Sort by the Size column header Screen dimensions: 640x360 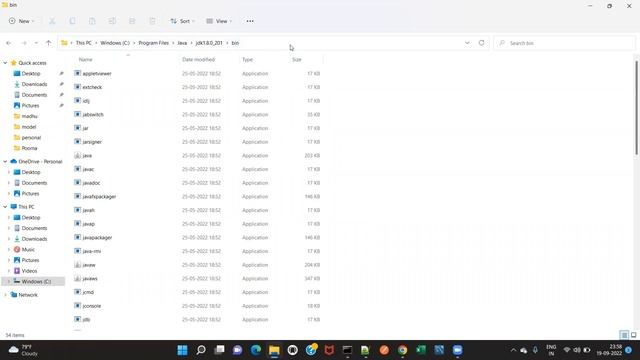pos(297,60)
